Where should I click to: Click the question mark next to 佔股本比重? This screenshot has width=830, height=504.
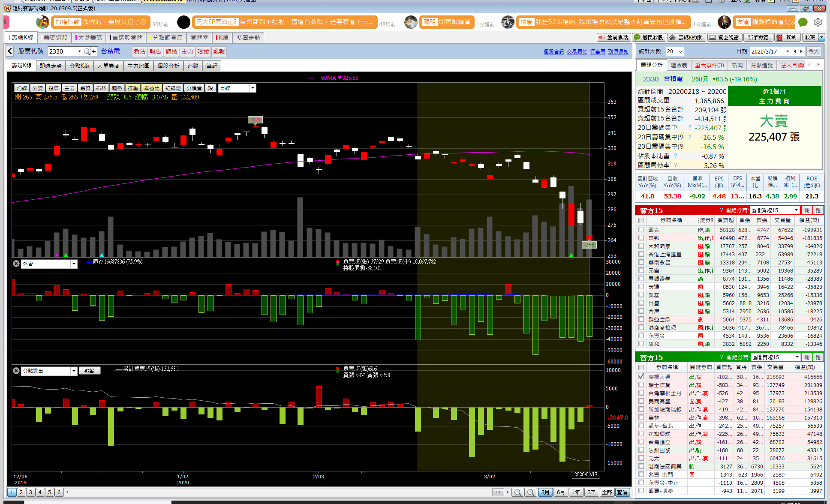(x=676, y=156)
